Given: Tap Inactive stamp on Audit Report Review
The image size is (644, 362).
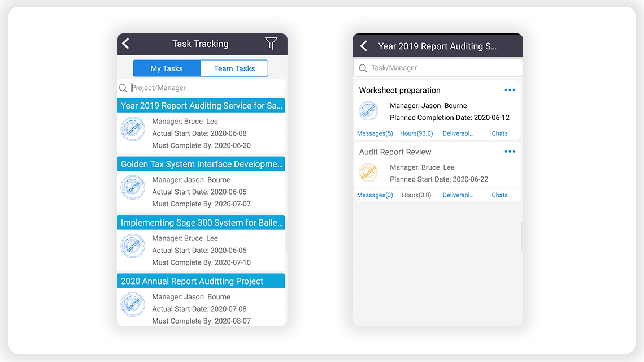Looking at the screenshot, I should coord(368,173).
